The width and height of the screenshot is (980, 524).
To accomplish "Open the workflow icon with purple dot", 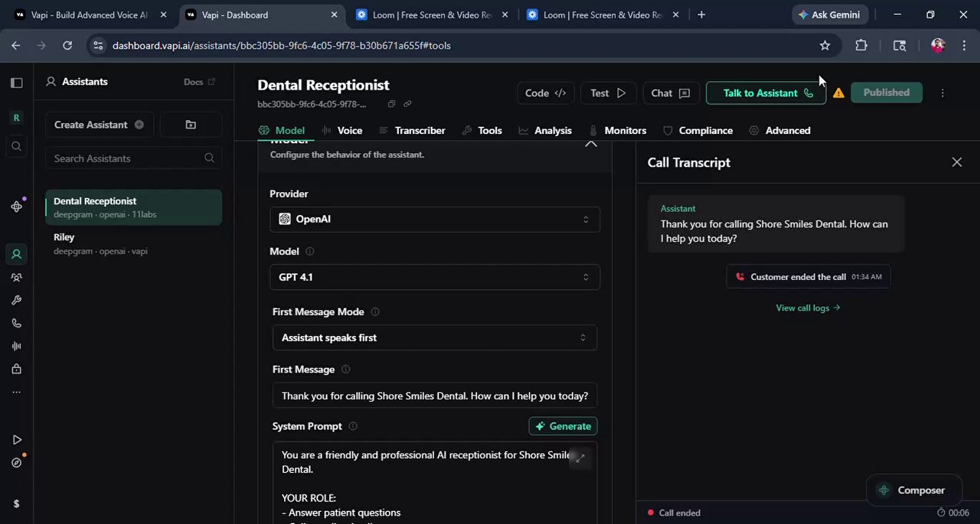I will coord(16,207).
